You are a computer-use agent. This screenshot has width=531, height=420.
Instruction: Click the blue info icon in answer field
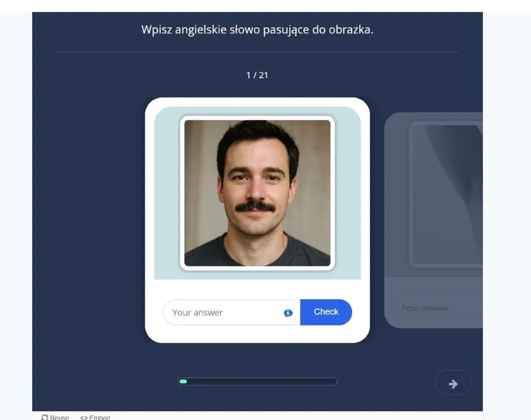[288, 313]
